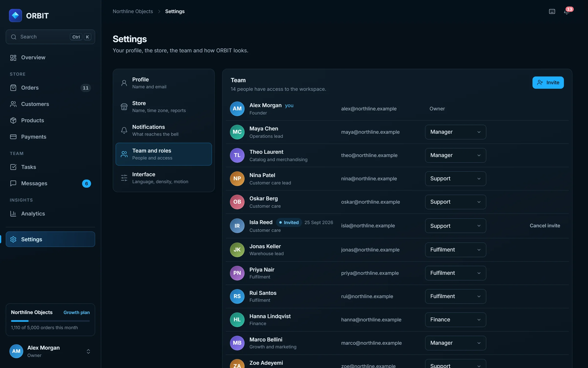Open Hanna Lindqvist's Finance role dropdown
The image size is (588, 368).
[455, 320]
